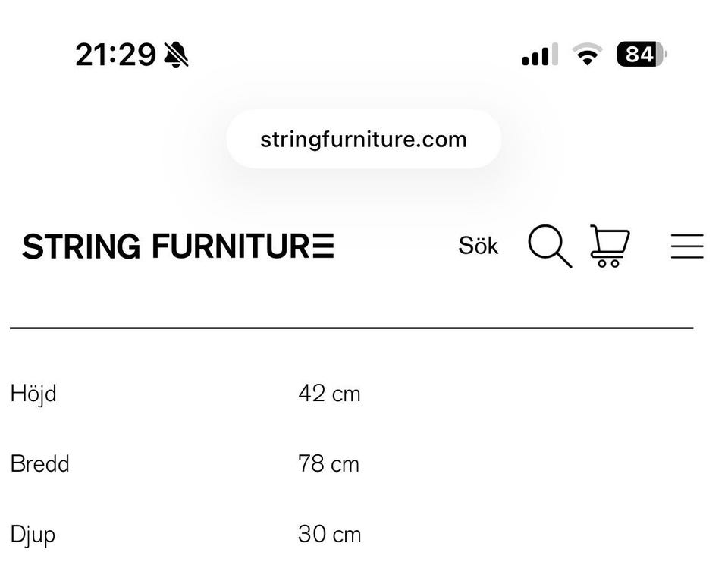The image size is (728, 584).
Task: Open the shopping cart
Action: point(609,246)
